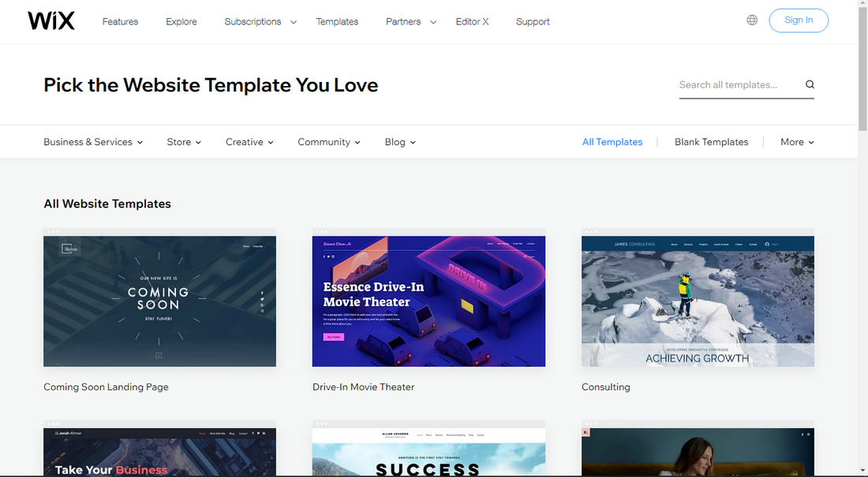Expand the Partners menu
The width and height of the screenshot is (868, 477).
point(411,21)
